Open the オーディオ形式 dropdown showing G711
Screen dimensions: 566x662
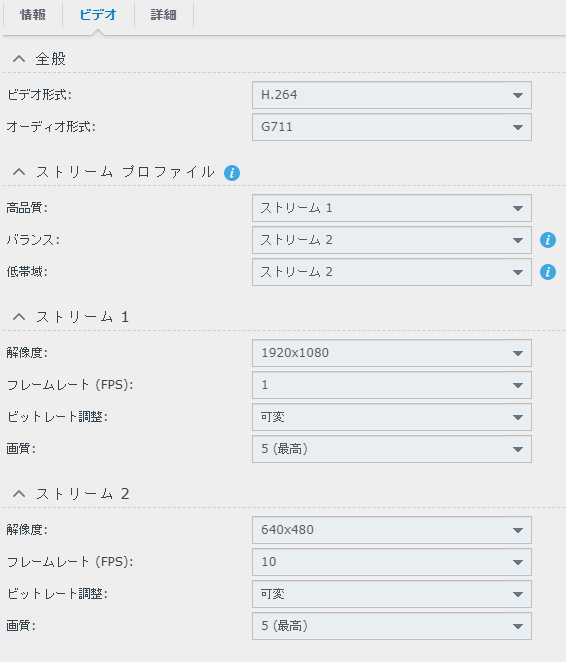(392, 127)
